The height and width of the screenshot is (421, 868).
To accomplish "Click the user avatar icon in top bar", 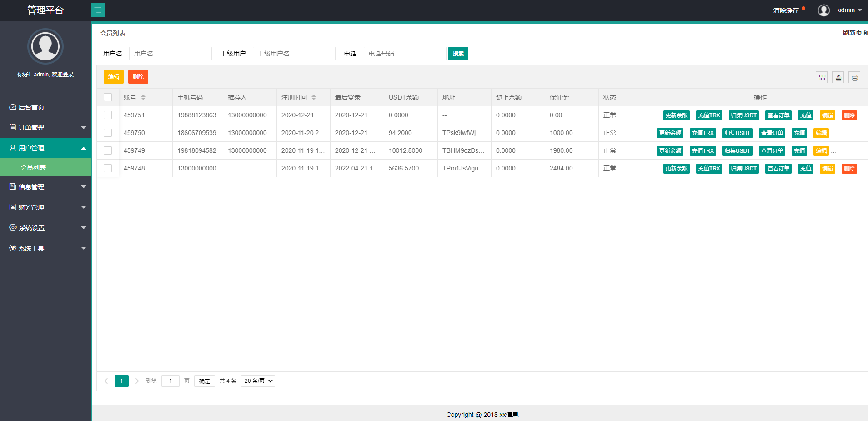I will 823,10.
